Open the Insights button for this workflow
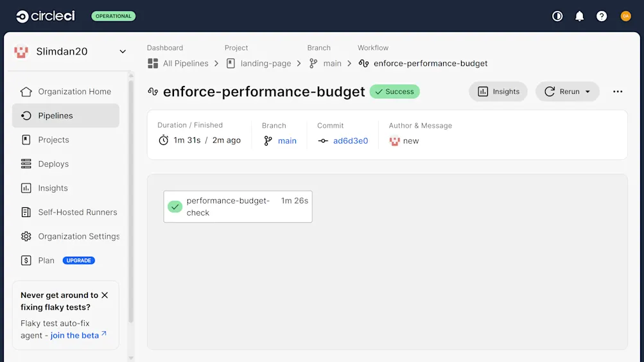644x362 pixels. click(x=498, y=92)
